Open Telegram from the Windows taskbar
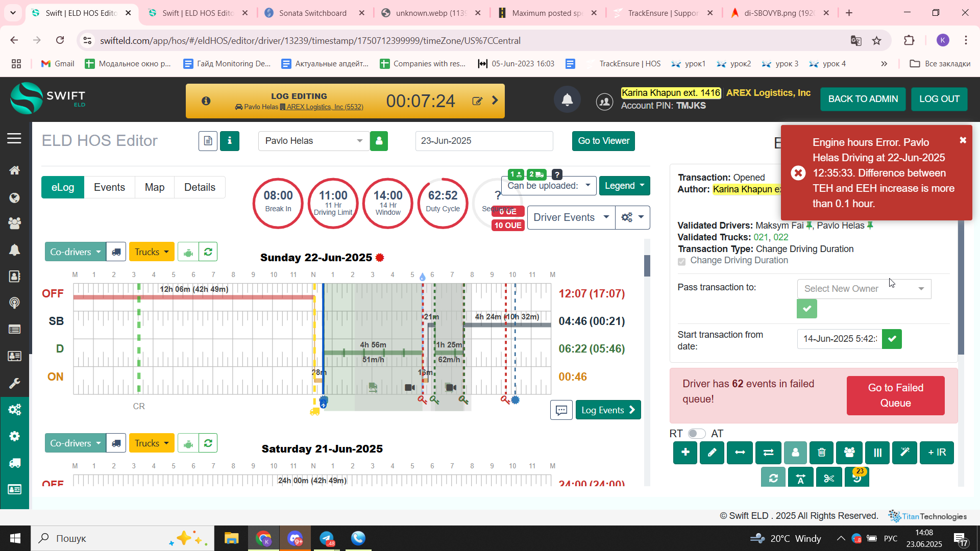Screen dimensions: 980x551 click(327, 538)
